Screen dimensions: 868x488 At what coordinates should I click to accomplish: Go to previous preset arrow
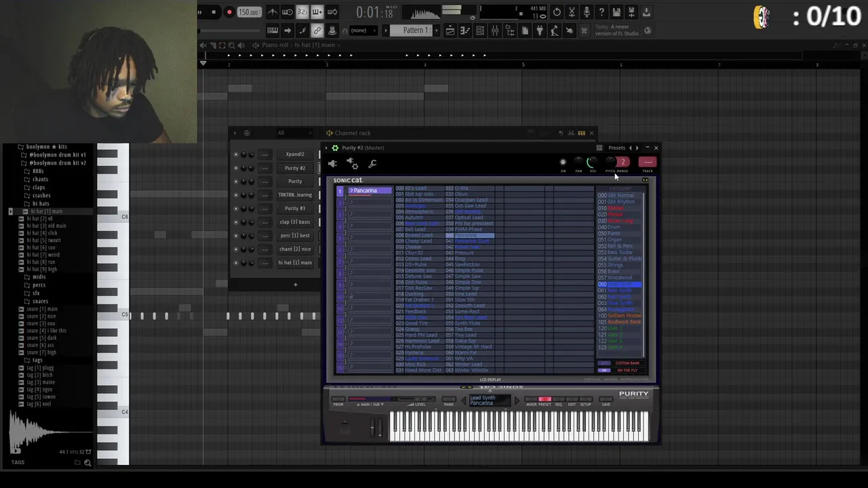pos(631,148)
